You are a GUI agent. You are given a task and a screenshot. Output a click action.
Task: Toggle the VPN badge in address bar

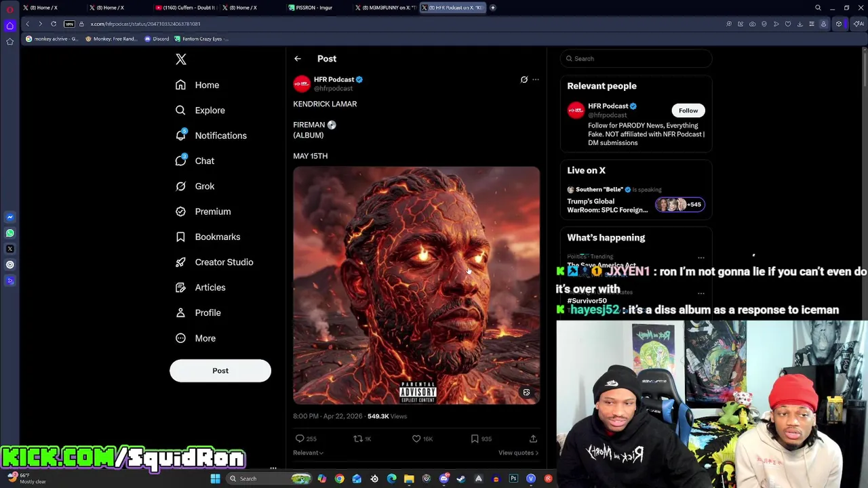coord(69,24)
